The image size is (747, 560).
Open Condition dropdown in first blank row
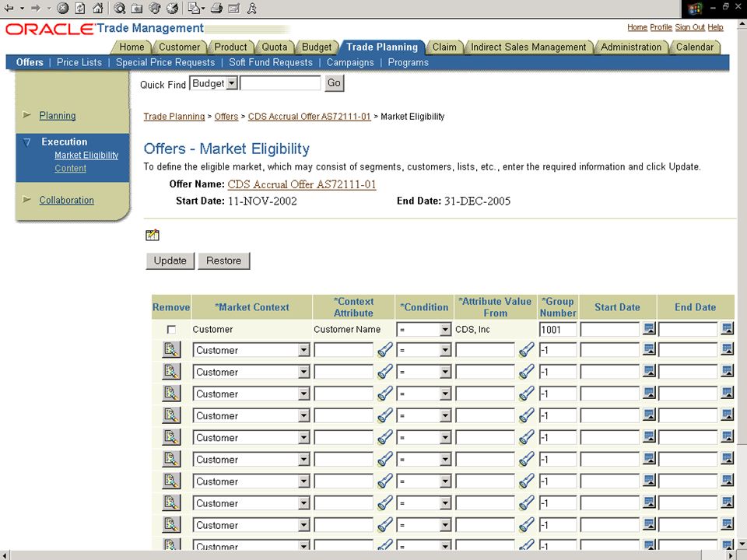tap(445, 350)
